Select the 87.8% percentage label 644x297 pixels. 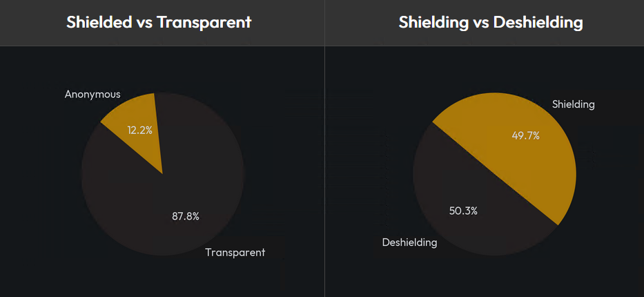pyautogui.click(x=186, y=216)
